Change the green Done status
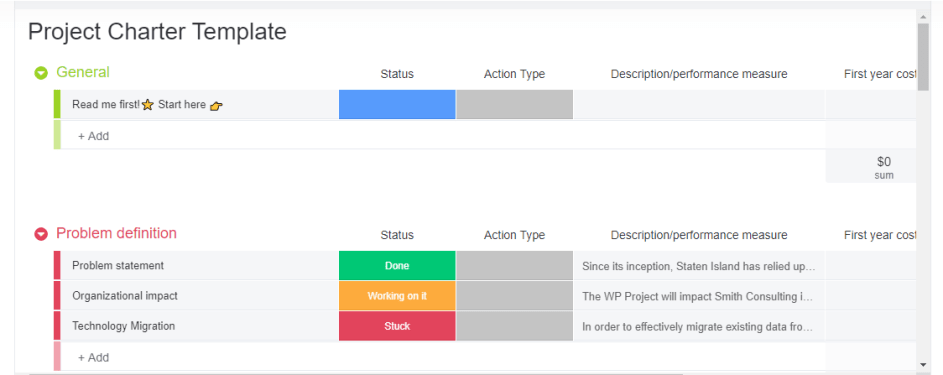943x375 pixels. point(397,266)
